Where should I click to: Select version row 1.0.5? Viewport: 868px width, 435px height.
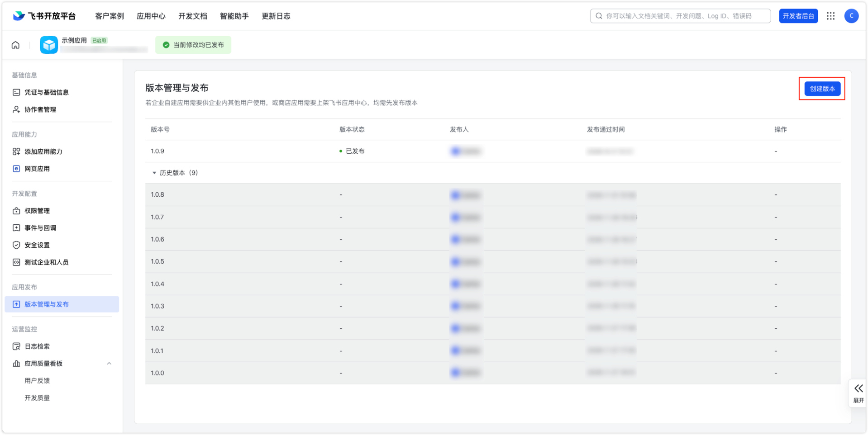point(493,261)
